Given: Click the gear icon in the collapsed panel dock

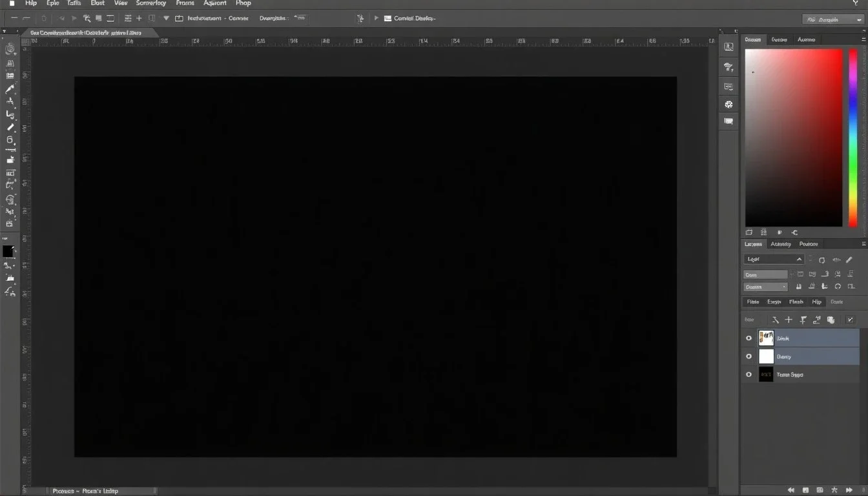Looking at the screenshot, I should (x=728, y=104).
